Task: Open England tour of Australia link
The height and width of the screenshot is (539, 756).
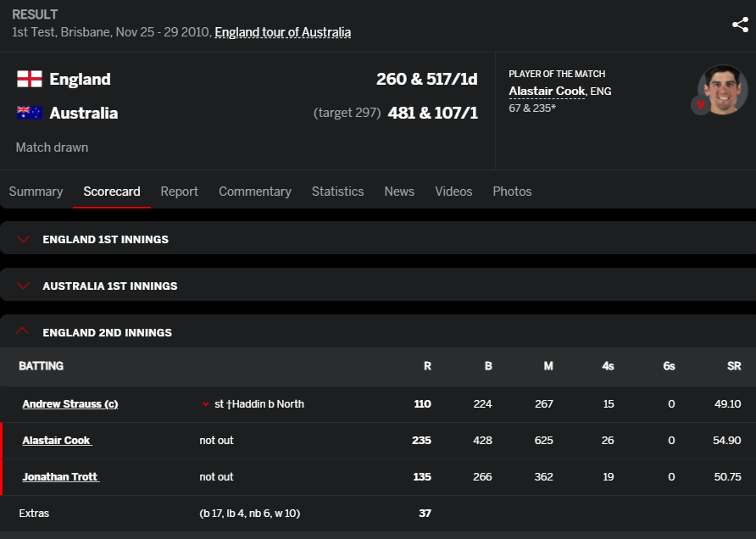Action: pos(282,32)
